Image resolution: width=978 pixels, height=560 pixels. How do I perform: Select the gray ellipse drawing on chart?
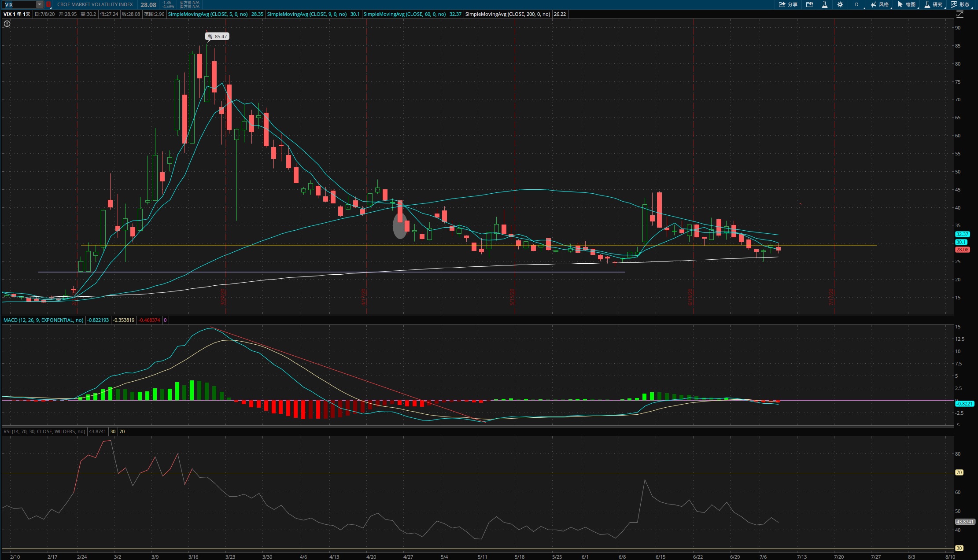tap(400, 226)
